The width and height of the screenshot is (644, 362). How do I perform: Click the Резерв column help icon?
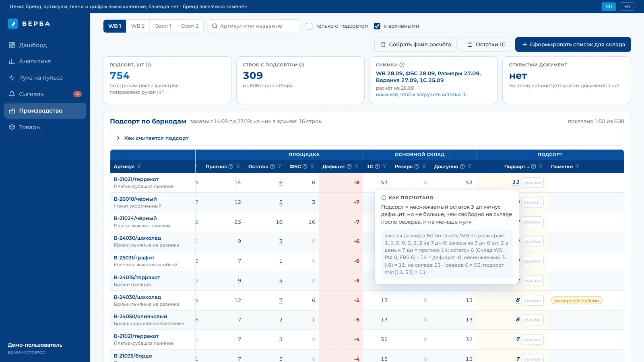pos(417,167)
